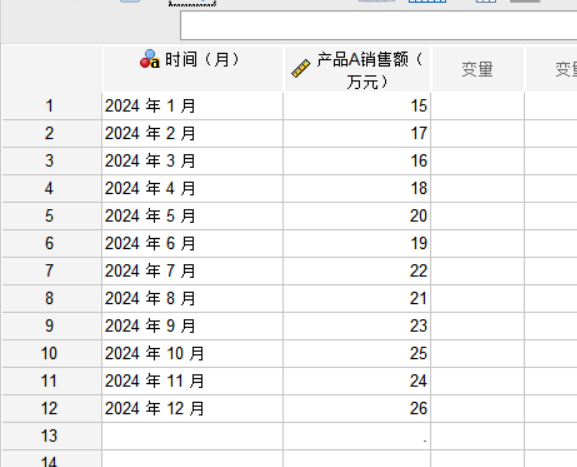Select row header 3
Viewport: 577px width, 467px height.
click(x=52, y=161)
